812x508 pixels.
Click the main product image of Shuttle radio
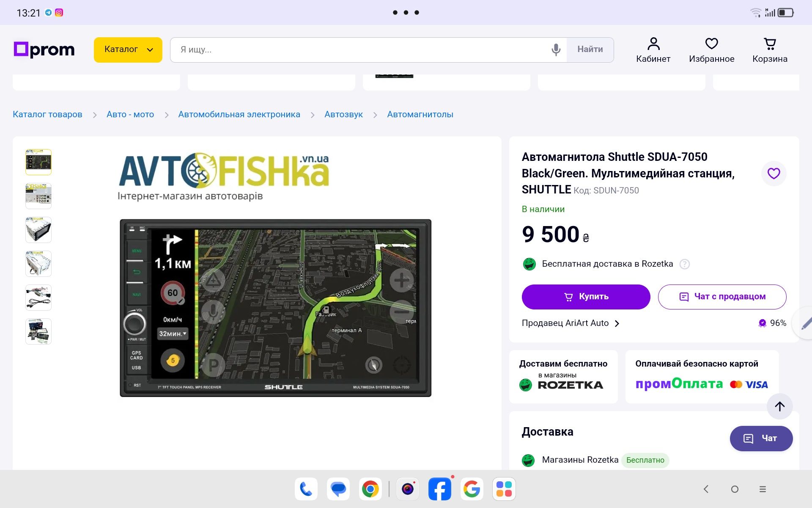pyautogui.click(x=275, y=308)
